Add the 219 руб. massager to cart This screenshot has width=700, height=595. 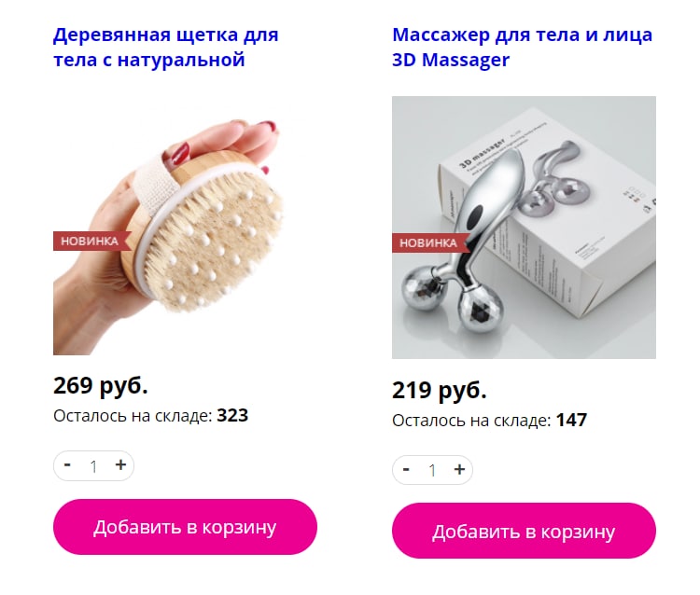point(524,531)
